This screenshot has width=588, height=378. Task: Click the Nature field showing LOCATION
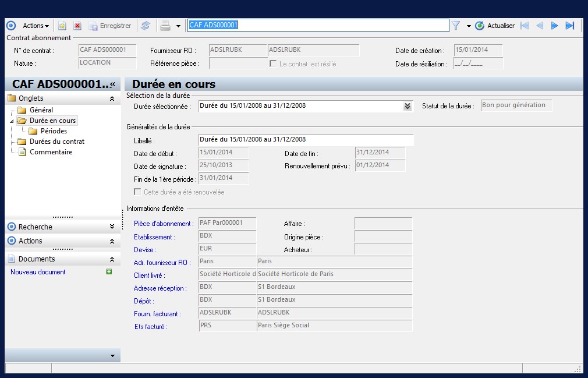108,63
